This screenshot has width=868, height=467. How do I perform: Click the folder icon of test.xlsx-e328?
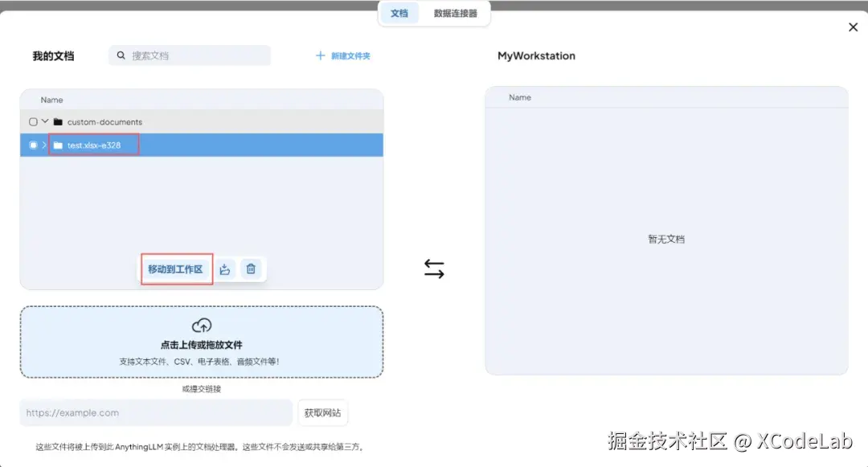(57, 145)
